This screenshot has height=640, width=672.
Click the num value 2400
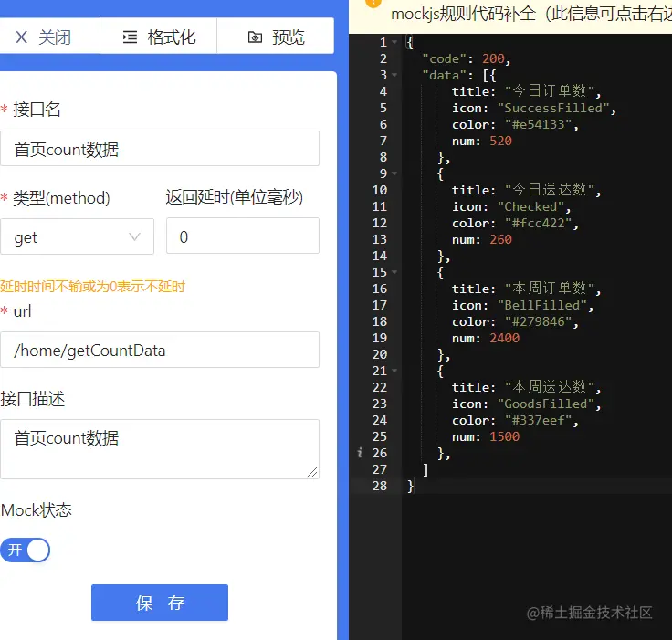coord(504,338)
